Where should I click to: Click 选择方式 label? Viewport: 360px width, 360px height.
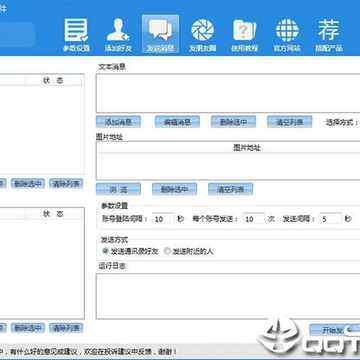point(342,122)
